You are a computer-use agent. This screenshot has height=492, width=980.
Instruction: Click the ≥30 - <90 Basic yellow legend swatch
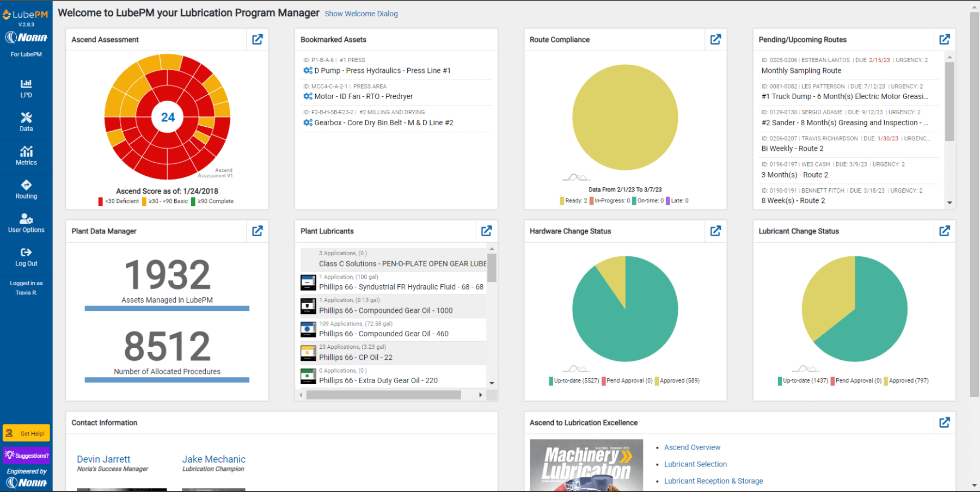point(144,201)
